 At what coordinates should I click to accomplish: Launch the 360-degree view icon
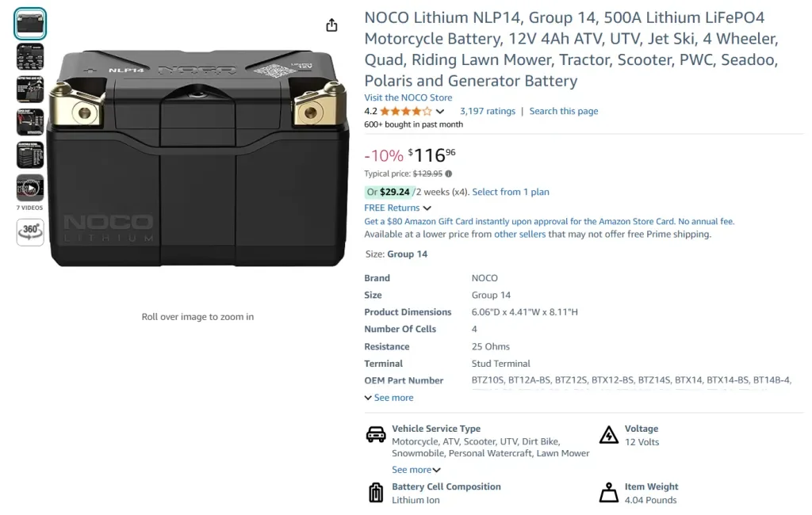point(29,232)
